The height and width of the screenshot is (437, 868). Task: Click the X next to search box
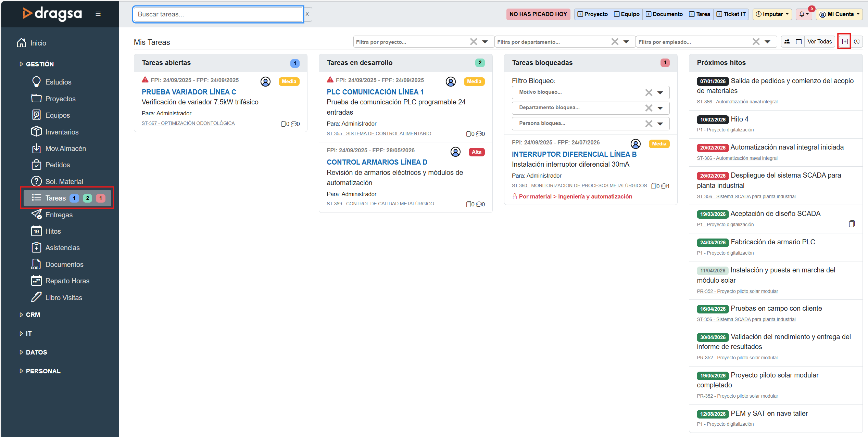coord(307,14)
